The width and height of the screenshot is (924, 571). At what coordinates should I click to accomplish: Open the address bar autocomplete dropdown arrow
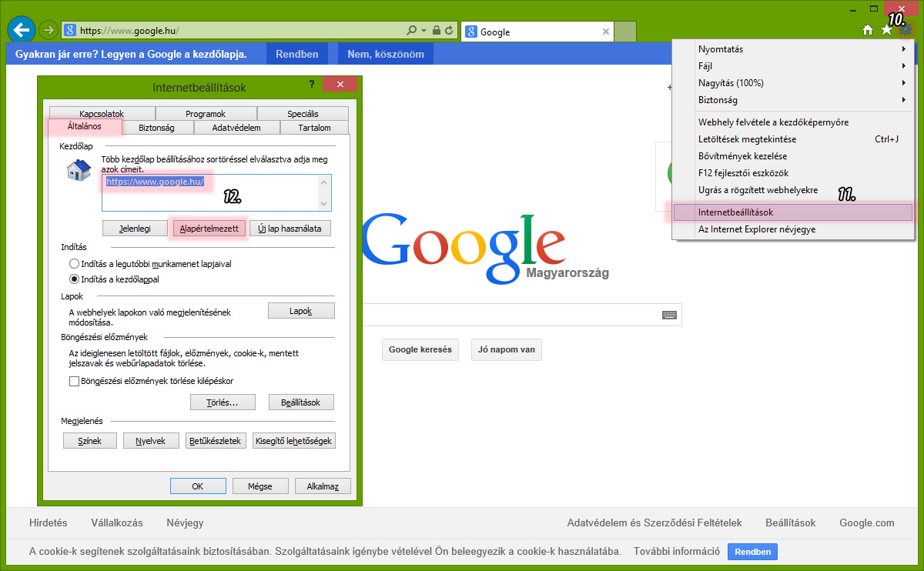[x=423, y=31]
